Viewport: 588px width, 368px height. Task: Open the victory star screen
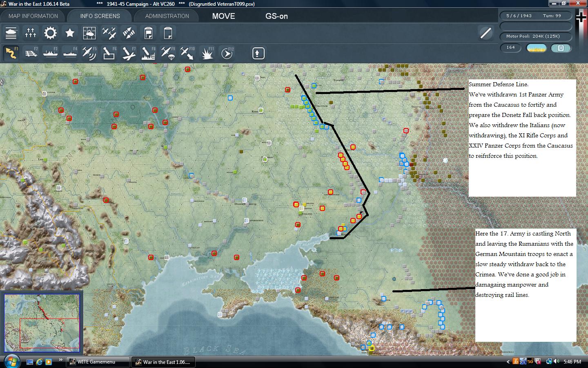pos(70,33)
